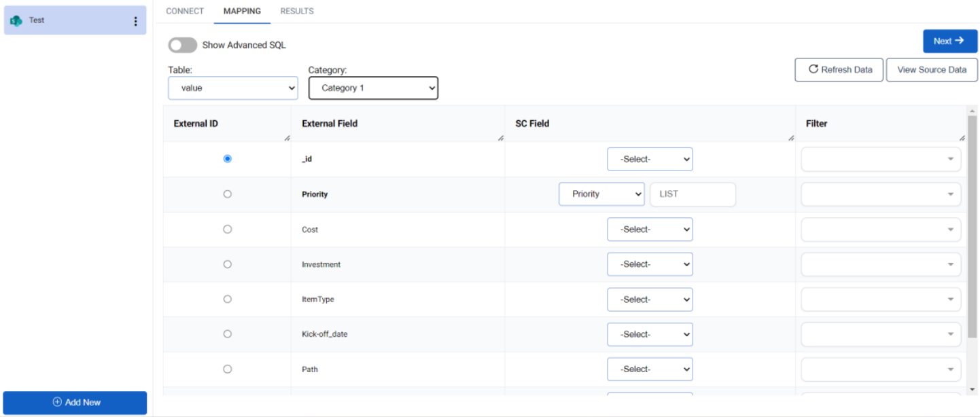The image size is (980, 417).
Task: Click the LIST filter input field
Action: click(x=693, y=194)
